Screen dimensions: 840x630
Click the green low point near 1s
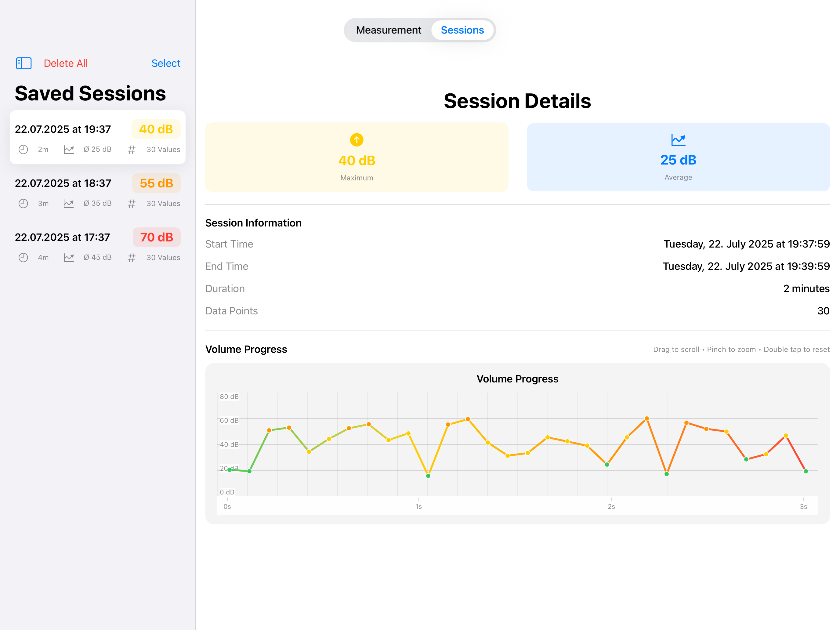pos(428,476)
